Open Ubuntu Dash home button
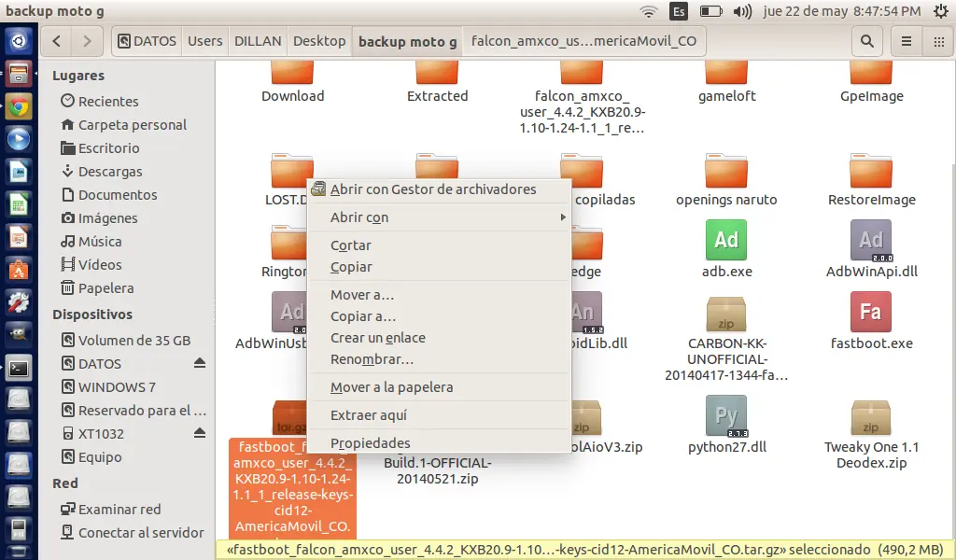The height and width of the screenshot is (560, 956). [x=19, y=41]
